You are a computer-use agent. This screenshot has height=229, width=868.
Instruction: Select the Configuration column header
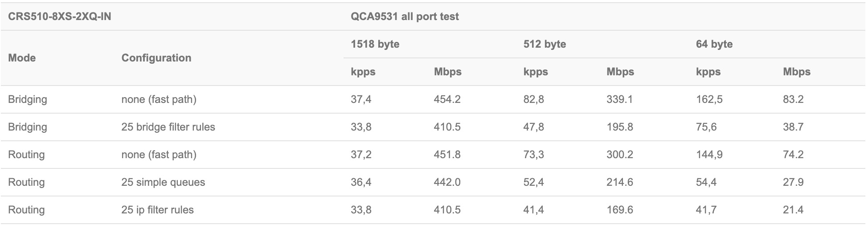(156, 58)
